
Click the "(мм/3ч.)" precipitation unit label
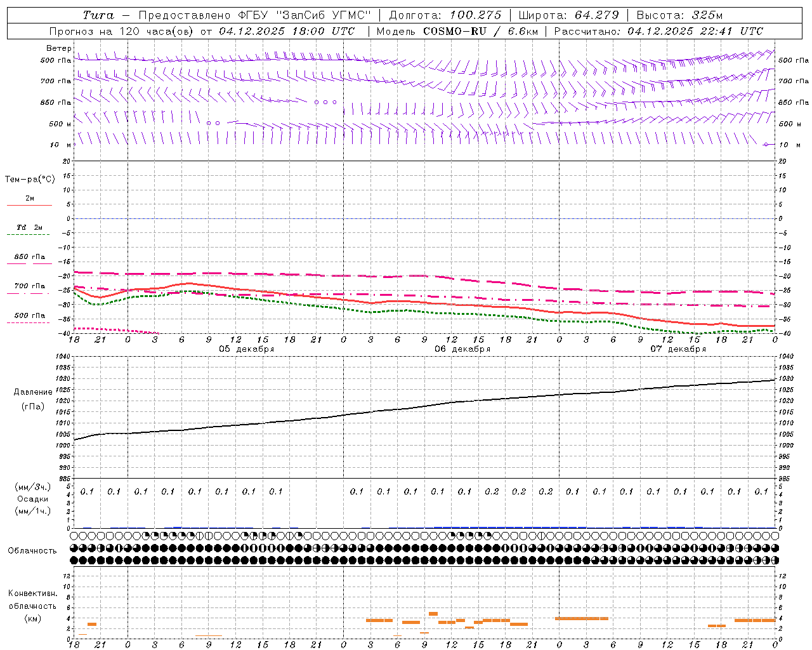[32, 487]
